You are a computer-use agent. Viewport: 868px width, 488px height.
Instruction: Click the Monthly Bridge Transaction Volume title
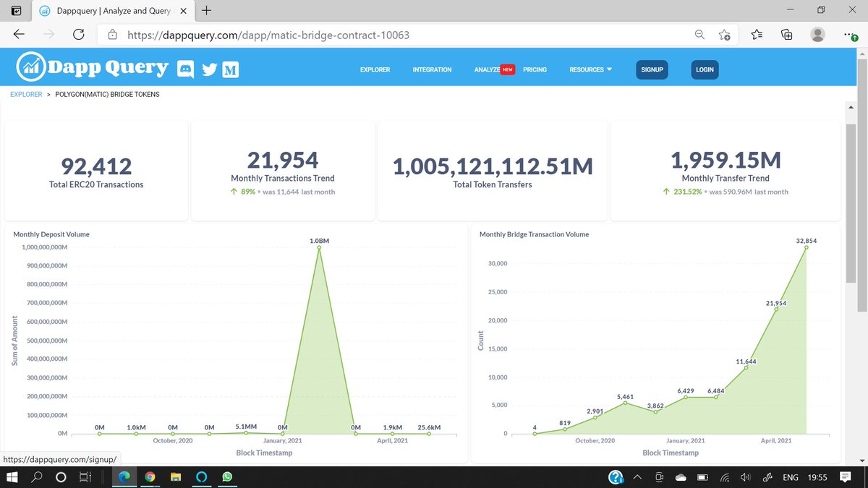(x=534, y=234)
